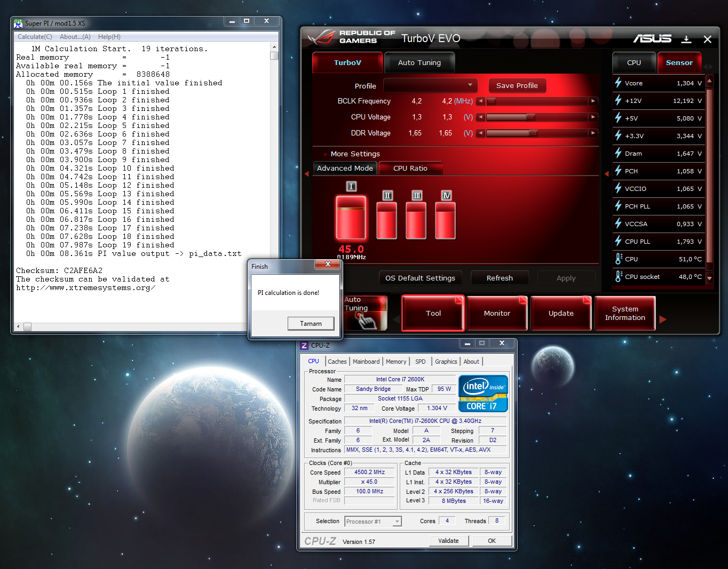728x569 pixels.
Task: Select the CPU Ratio tab
Action: [x=410, y=168]
